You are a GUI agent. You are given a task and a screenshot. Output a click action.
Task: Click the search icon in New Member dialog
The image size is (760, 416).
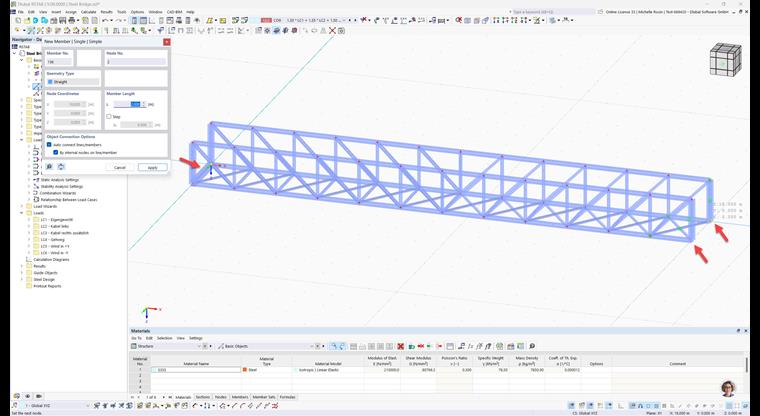coord(49,167)
